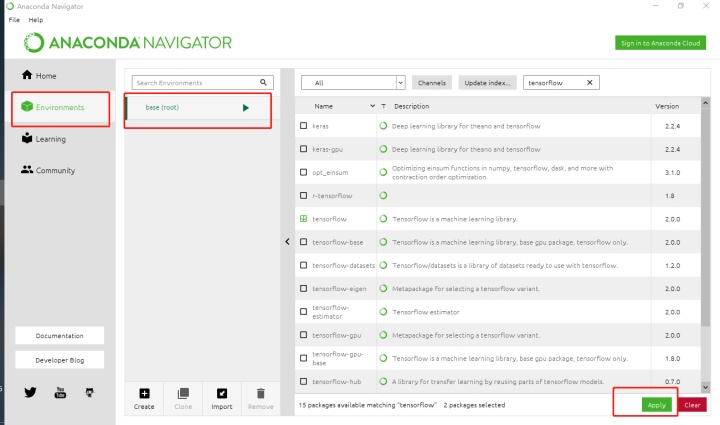Screen dimensions: 720x425
Task: Run the base (root) environment play arrow
Action: coord(246,108)
